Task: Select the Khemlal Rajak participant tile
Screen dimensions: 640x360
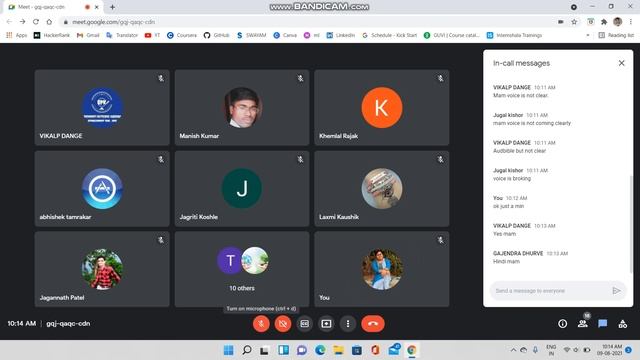Action: coord(382,107)
